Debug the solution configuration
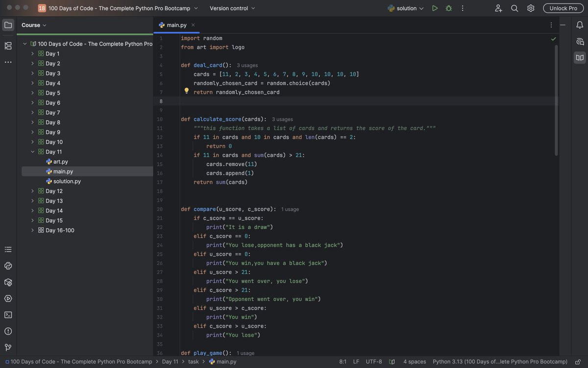Viewport: 588px width, 368px height. 449,8
